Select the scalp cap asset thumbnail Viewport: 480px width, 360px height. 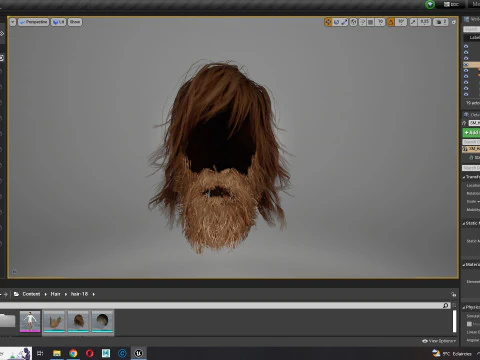pos(102,321)
